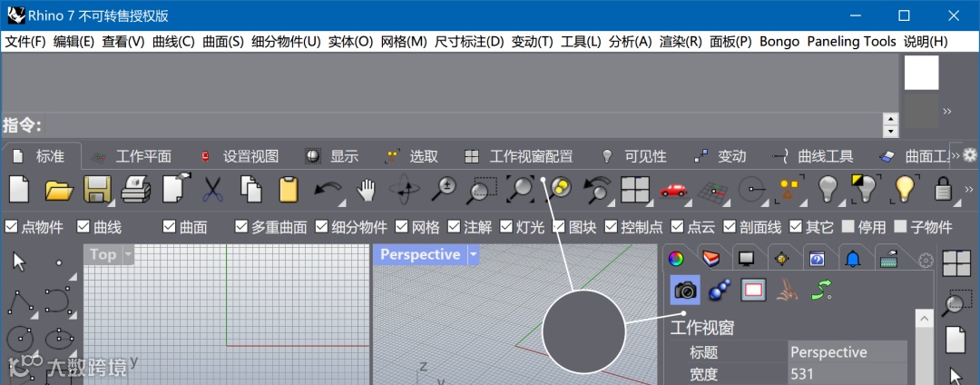Open toolbar options gear beside the tabs
Screen dimensions: 980x385
pyautogui.click(x=970, y=155)
